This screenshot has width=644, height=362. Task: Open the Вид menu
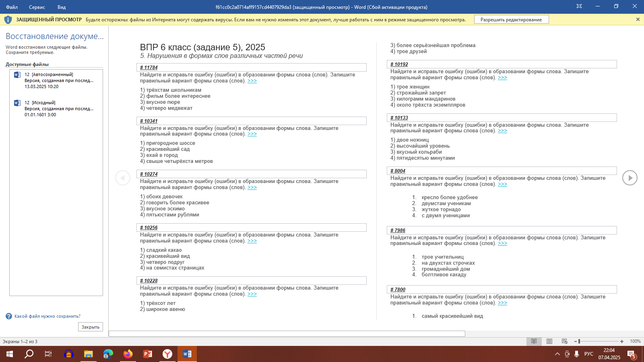(x=62, y=7)
